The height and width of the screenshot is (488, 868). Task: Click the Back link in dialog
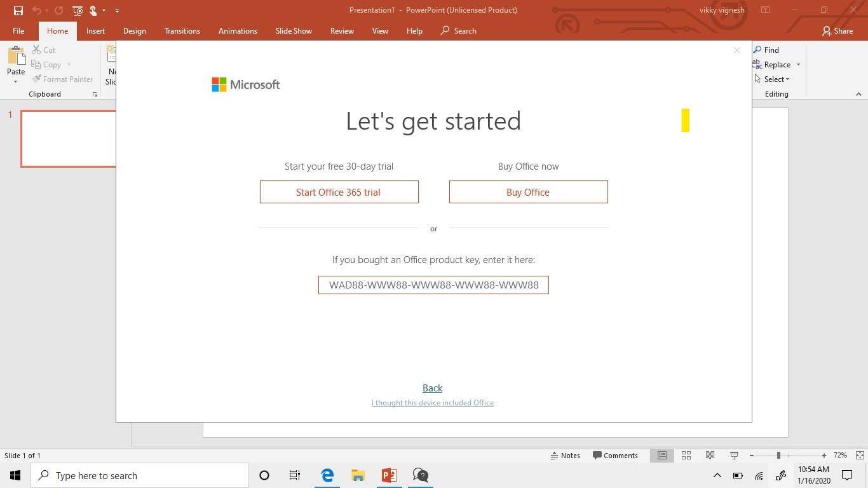click(x=433, y=388)
